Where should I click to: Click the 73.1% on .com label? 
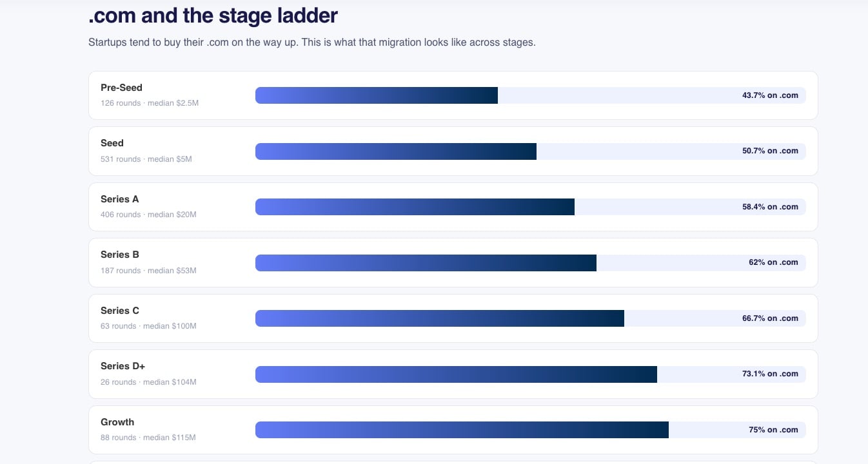pos(770,374)
